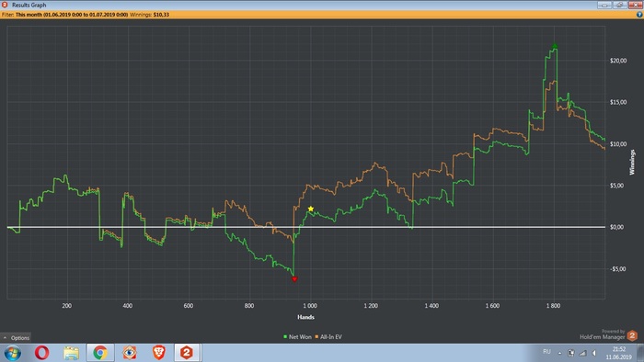Click RU language indicator in tray
The width and height of the screenshot is (644, 362).
point(546,352)
